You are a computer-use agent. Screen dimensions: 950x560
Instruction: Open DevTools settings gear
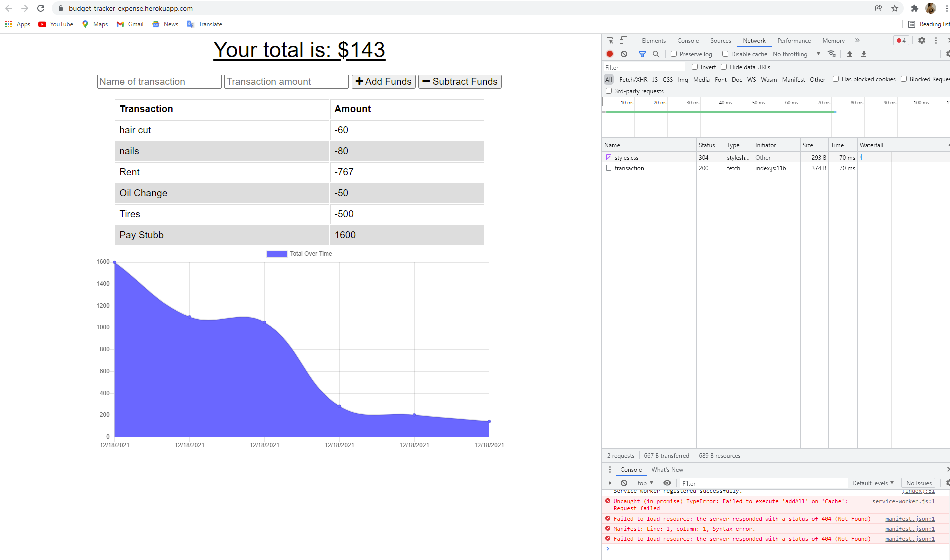click(921, 40)
